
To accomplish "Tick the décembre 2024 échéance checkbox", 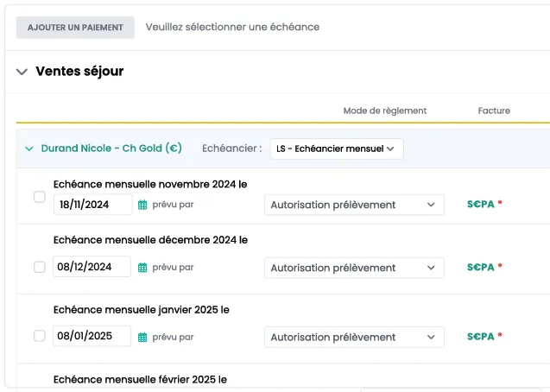I will point(40,267).
